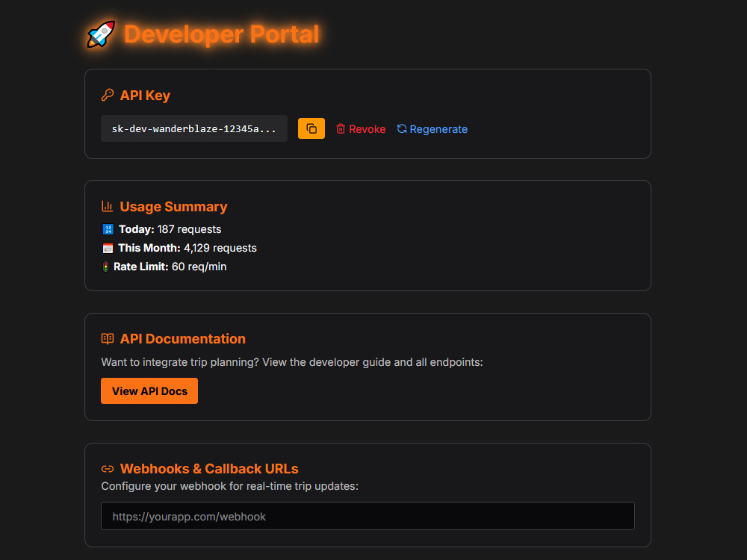Click the Usage Summary heading
Screen dimensions: 747x560
tap(173, 207)
